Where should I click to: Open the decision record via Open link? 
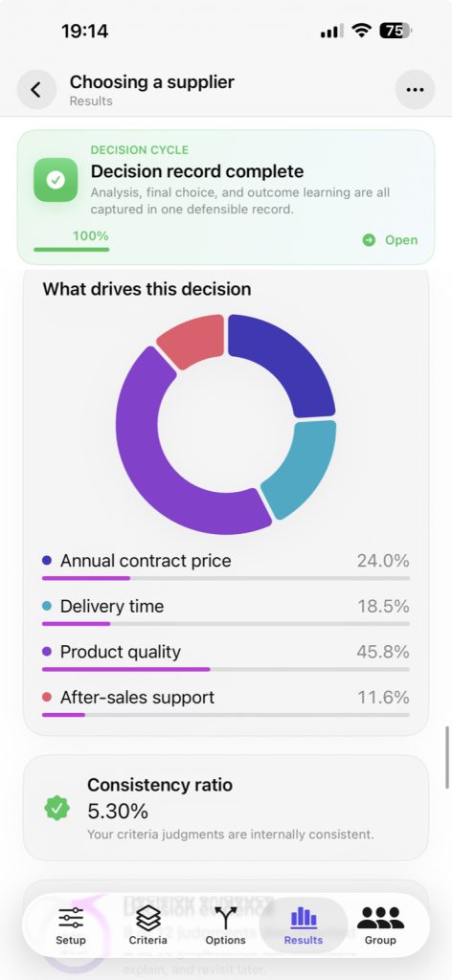(x=390, y=240)
